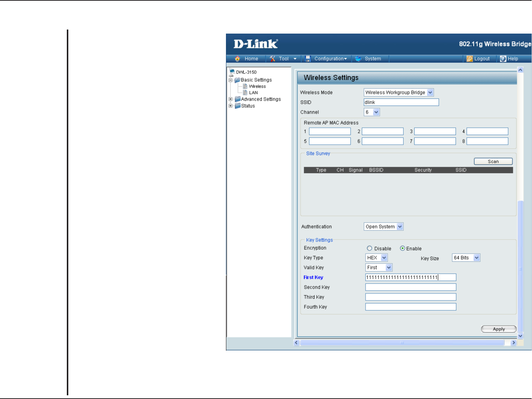Click the horizontal scrollbar thumb

[x=402, y=343]
